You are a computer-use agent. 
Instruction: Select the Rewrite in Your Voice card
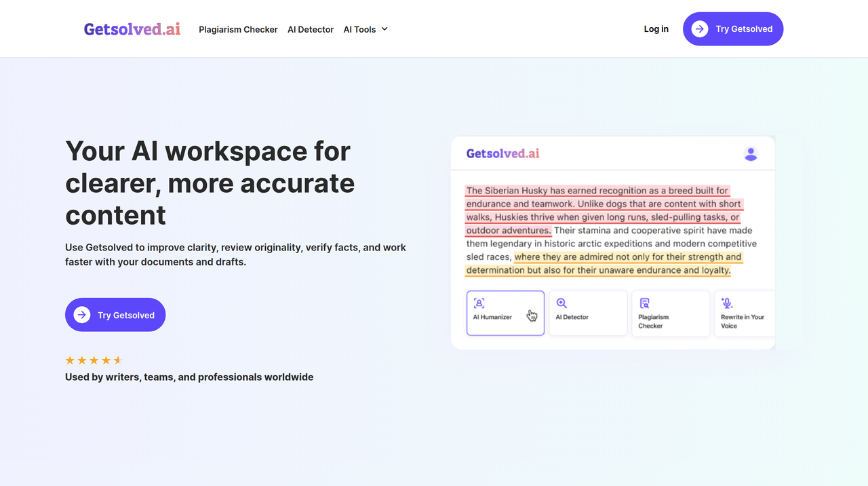pos(745,313)
